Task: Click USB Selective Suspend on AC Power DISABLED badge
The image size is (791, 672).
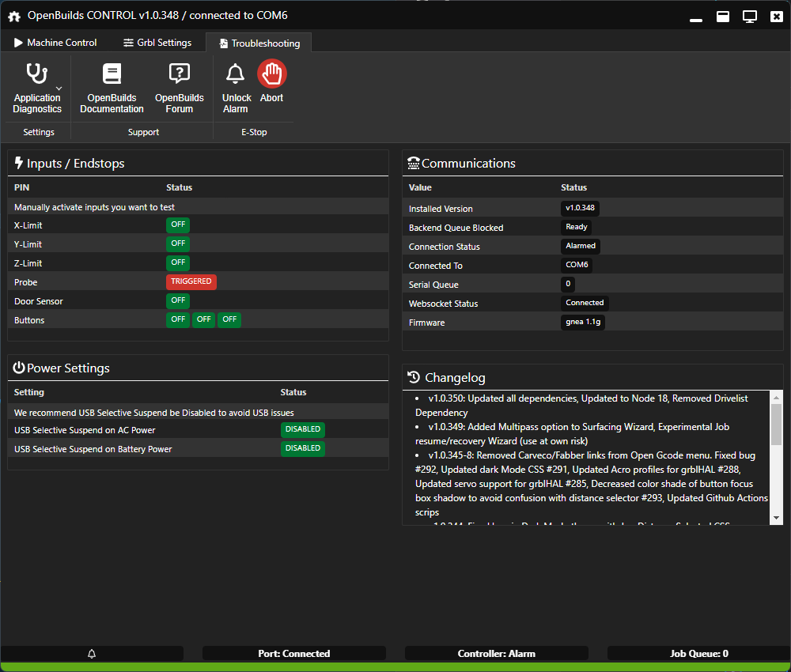Action: coord(302,429)
